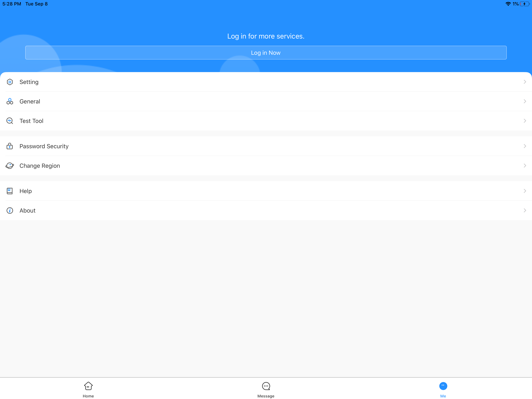532x399 pixels.
Task: Open the Change Region entry label
Action: (x=40, y=166)
